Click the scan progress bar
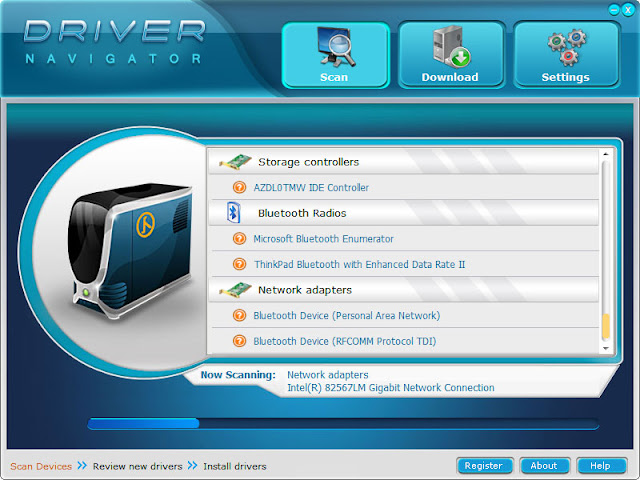The height and width of the screenshot is (480, 640). click(x=343, y=423)
